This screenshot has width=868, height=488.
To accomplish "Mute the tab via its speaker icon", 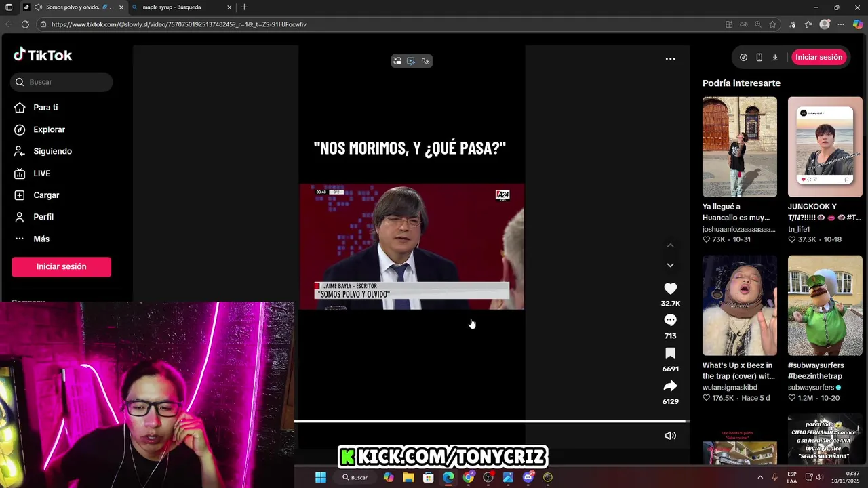I will [x=37, y=7].
